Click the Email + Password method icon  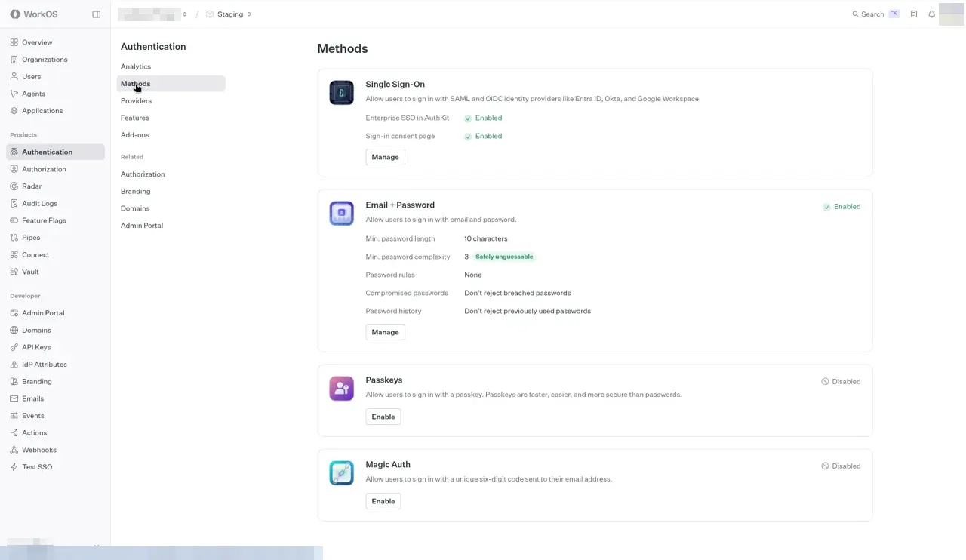click(341, 213)
